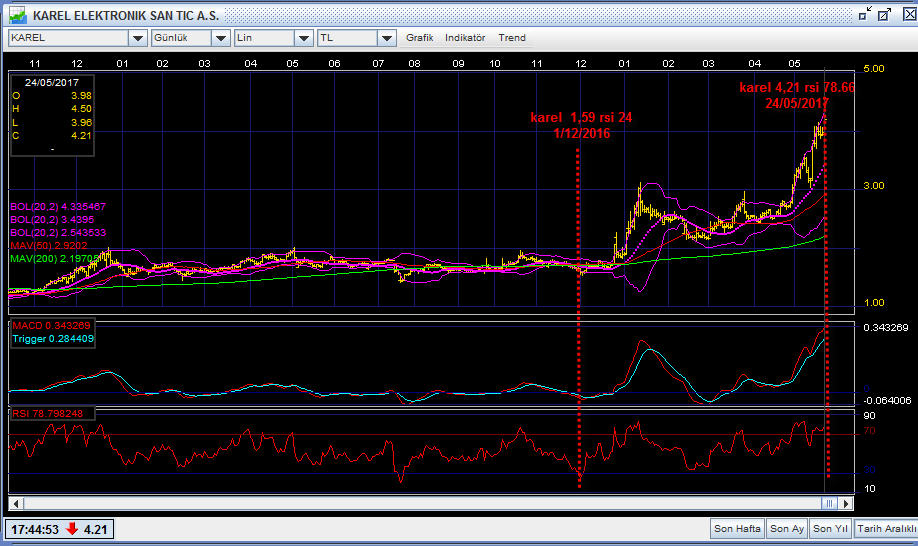This screenshot has height=546, width=918.
Task: Open the Günlük period dropdown arrow
Action: (x=221, y=38)
